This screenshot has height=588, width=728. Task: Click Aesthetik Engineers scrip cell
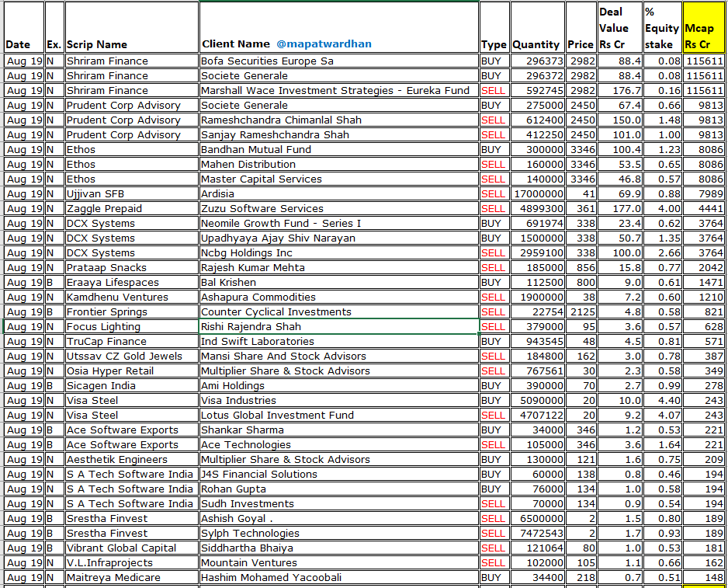point(132,460)
